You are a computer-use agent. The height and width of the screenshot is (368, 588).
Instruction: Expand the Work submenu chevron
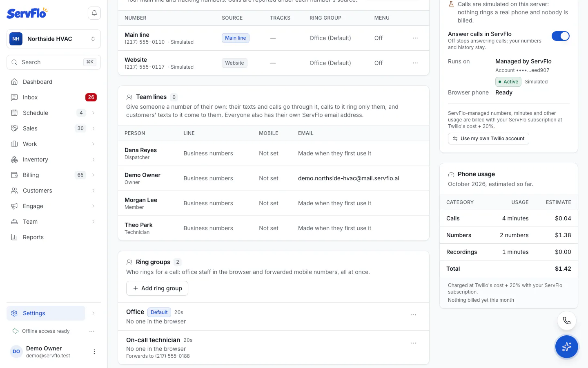pos(94,144)
